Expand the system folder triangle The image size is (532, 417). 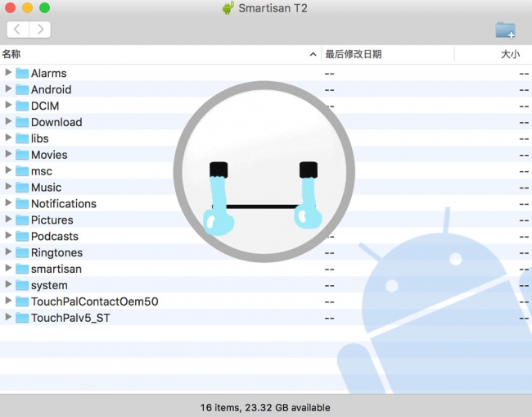click(x=8, y=284)
